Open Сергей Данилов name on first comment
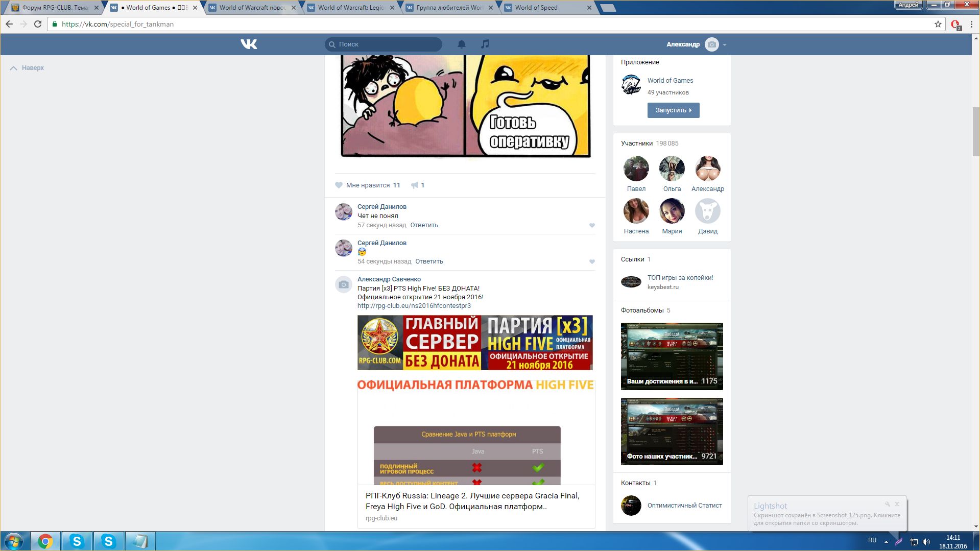Screen dimensions: 980x551 click(x=381, y=207)
